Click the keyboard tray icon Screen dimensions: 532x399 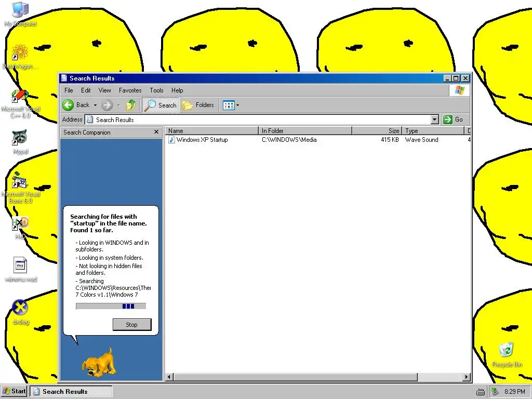(x=481, y=392)
